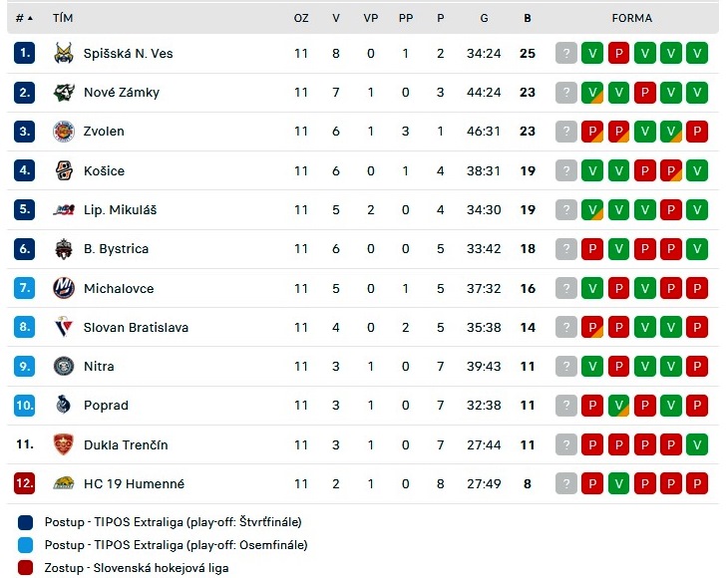Sort table by the # rank column

(x=24, y=18)
